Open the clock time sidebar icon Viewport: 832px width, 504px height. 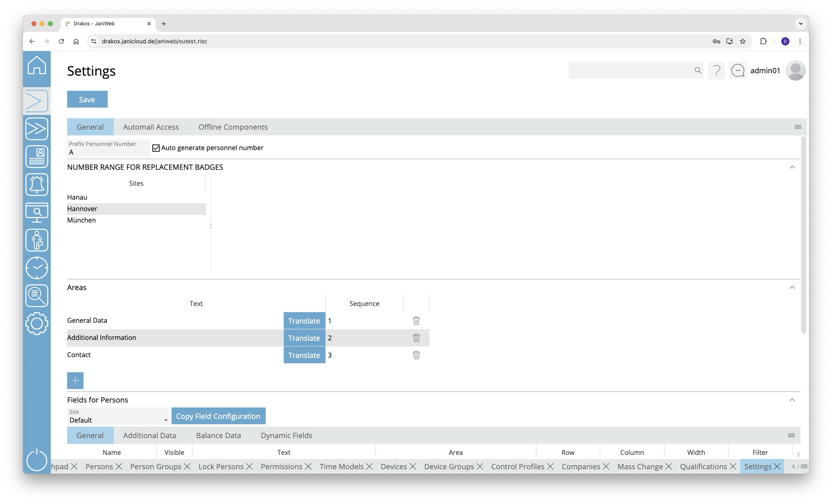tap(37, 268)
